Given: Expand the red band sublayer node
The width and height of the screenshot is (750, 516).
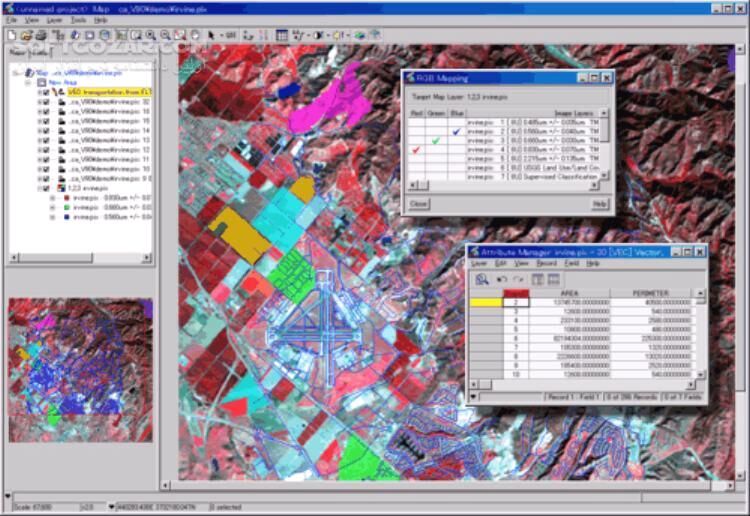Looking at the screenshot, I should coord(53,198).
